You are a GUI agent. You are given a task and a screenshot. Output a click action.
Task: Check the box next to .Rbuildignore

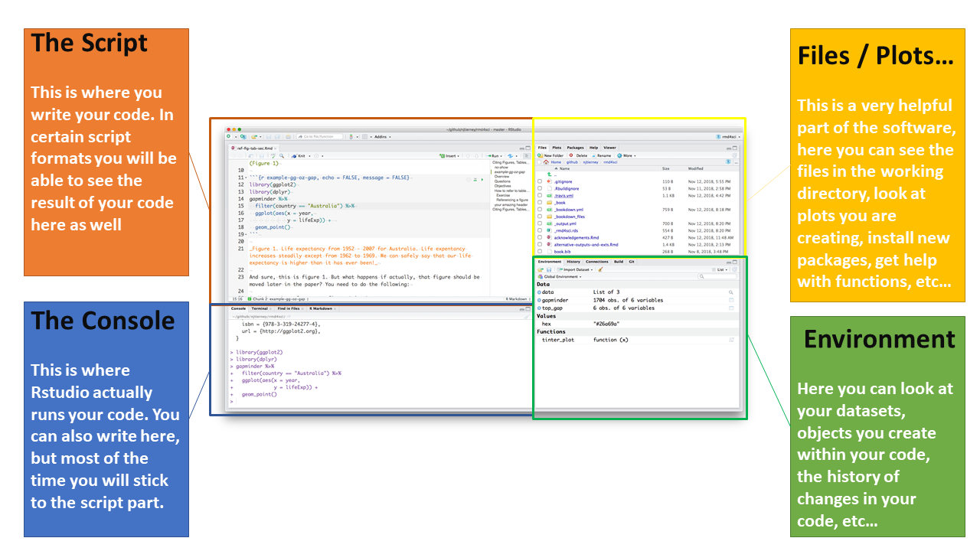pos(540,188)
